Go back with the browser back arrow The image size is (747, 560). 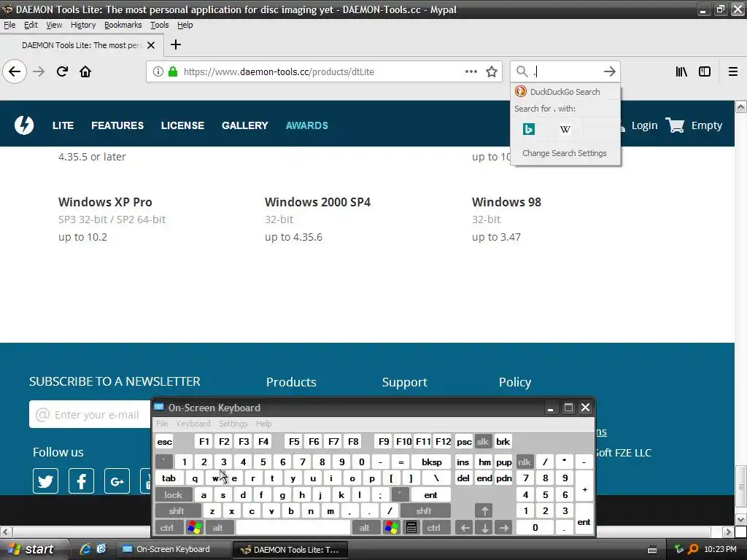[15, 72]
